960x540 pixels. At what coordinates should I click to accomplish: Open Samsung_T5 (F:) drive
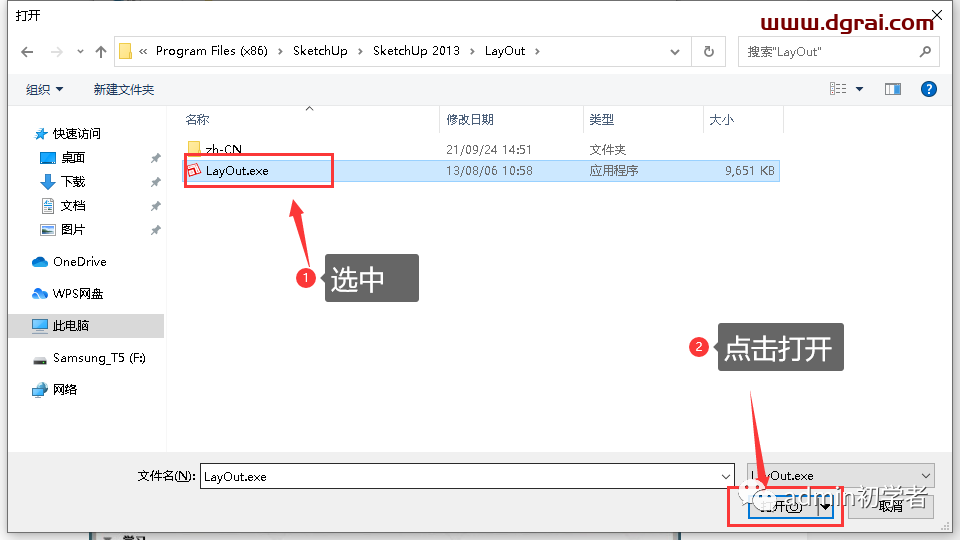(x=99, y=358)
